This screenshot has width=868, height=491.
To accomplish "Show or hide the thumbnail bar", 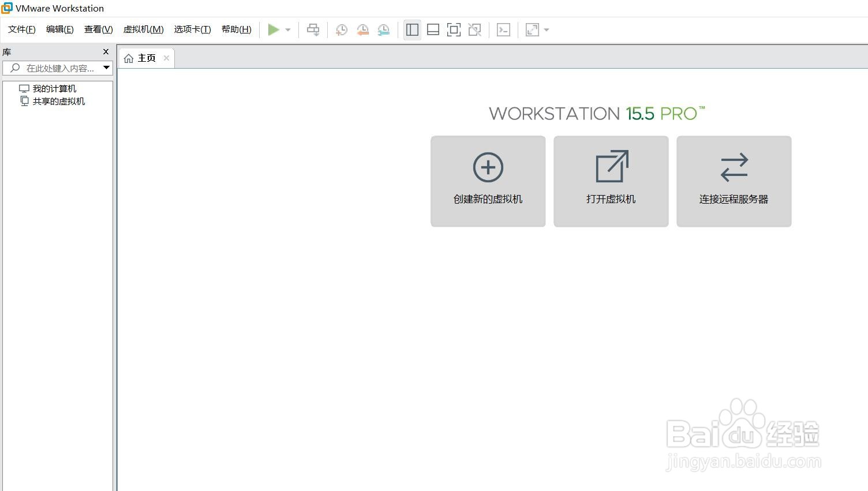I will coord(433,29).
